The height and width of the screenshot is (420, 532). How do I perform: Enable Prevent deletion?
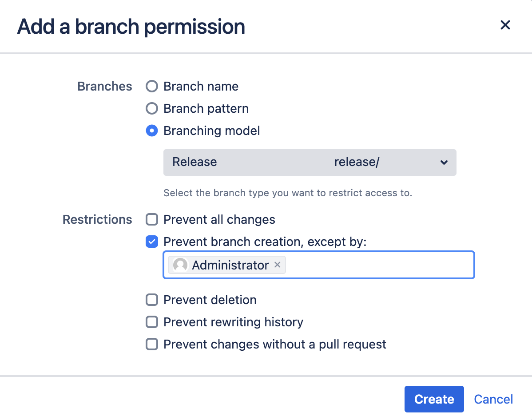[x=151, y=300]
